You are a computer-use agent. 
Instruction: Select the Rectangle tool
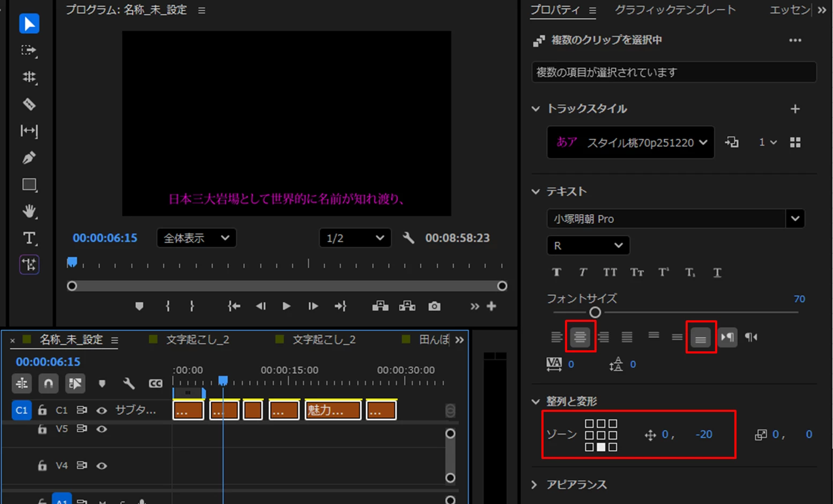tap(29, 185)
